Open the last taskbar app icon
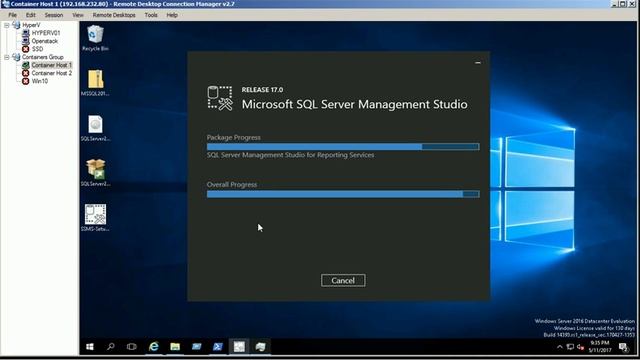This screenshot has width=640, height=360. pos(260,347)
